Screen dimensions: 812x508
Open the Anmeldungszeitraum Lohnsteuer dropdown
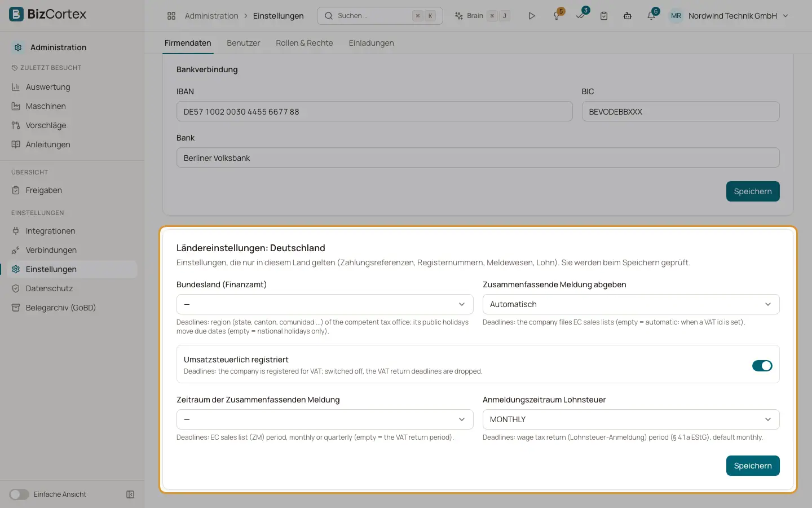tap(631, 419)
